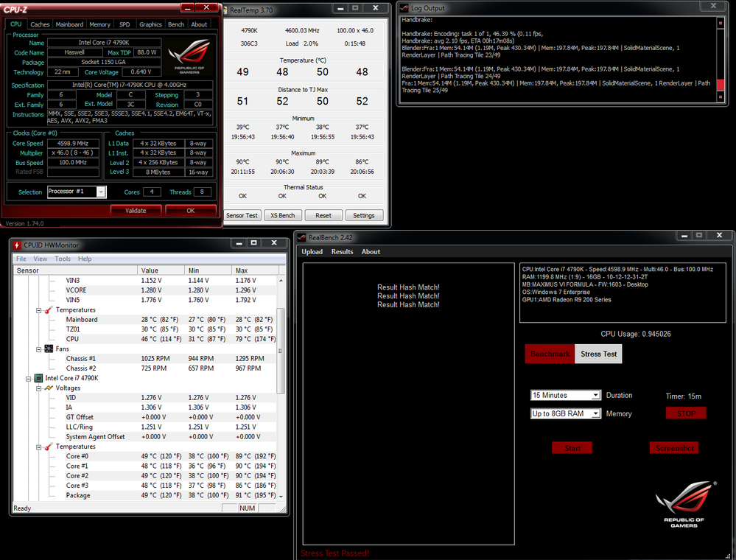Click the Sensor Test button in RealTemp

242,215
